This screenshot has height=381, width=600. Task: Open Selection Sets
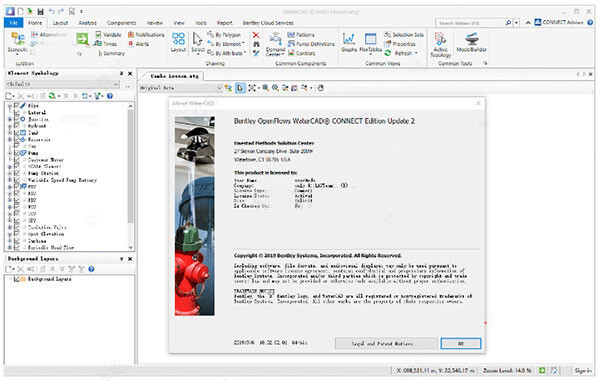coord(404,35)
